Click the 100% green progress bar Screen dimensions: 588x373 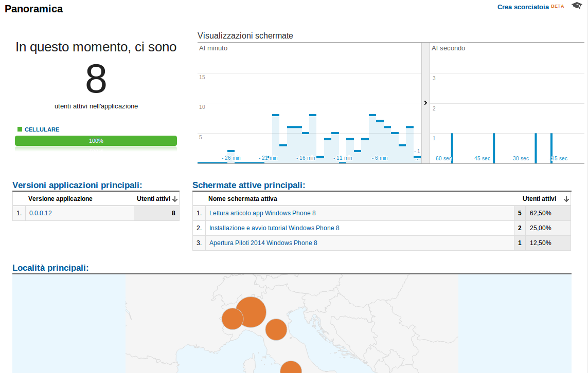(x=96, y=140)
